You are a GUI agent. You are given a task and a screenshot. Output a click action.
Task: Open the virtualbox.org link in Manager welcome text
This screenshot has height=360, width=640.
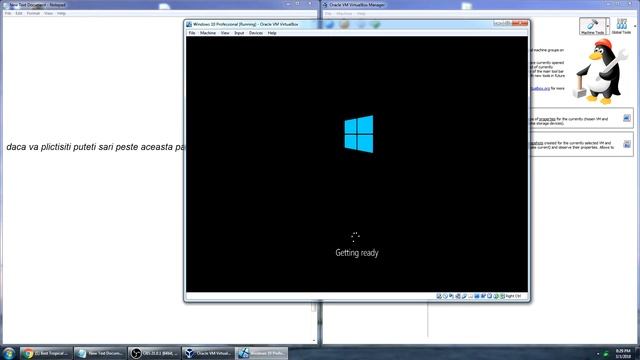tap(540, 88)
